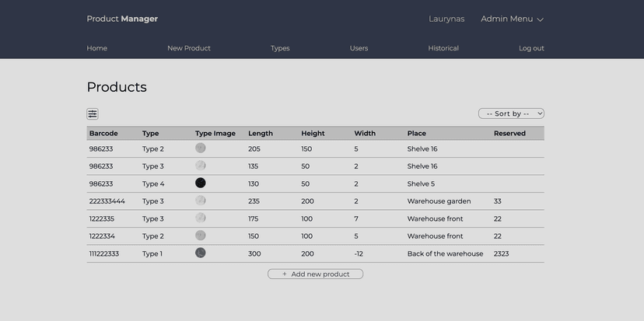Log out of the application
644x321 pixels.
click(x=531, y=48)
